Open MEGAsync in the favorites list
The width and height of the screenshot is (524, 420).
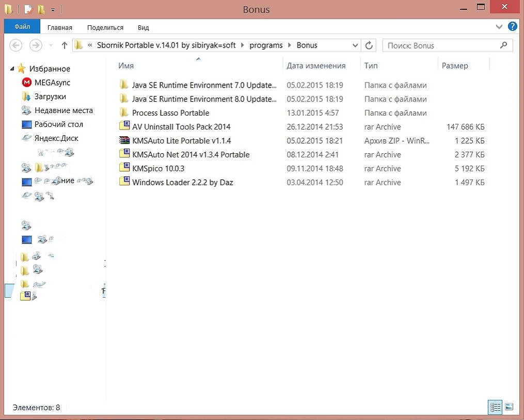[x=53, y=83]
